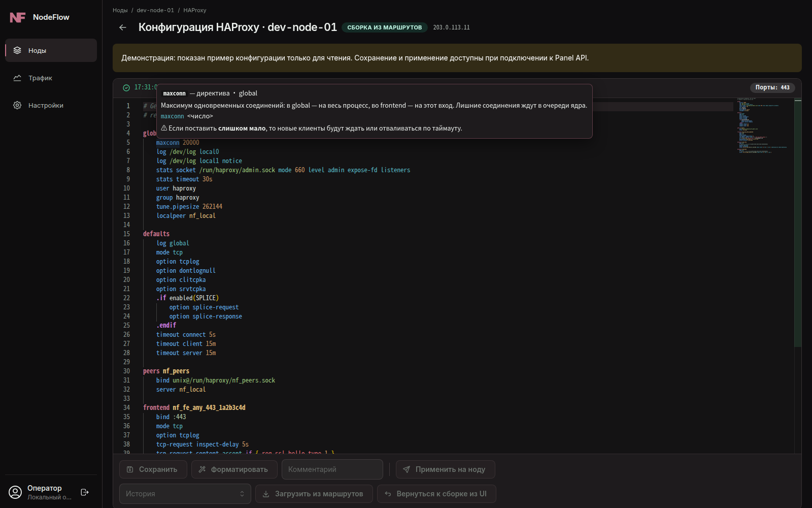The height and width of the screenshot is (508, 812).
Task: Click the warning icon in maxconn tooltip
Action: [x=164, y=129]
